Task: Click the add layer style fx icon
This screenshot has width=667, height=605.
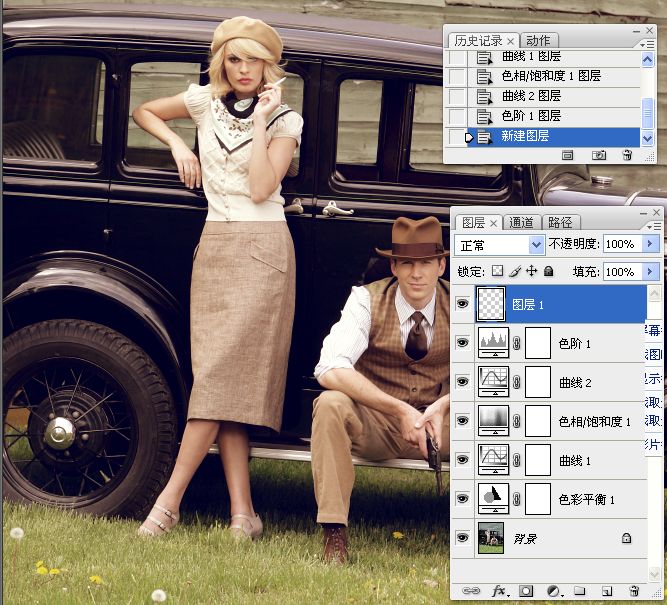Action: (497, 591)
